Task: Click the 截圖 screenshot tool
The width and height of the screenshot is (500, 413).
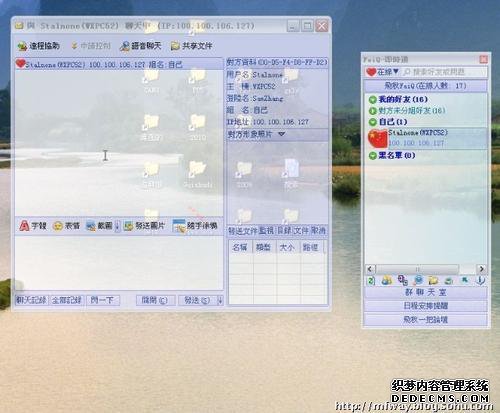Action: pos(99,226)
